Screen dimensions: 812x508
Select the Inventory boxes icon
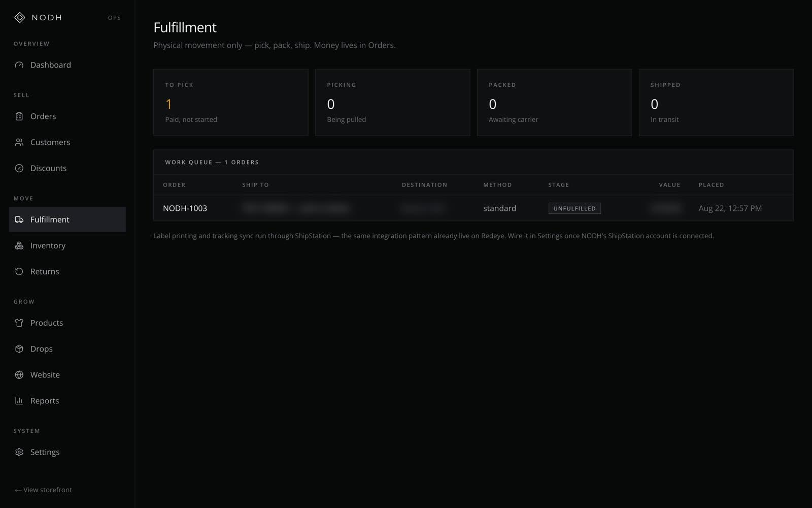[19, 245]
